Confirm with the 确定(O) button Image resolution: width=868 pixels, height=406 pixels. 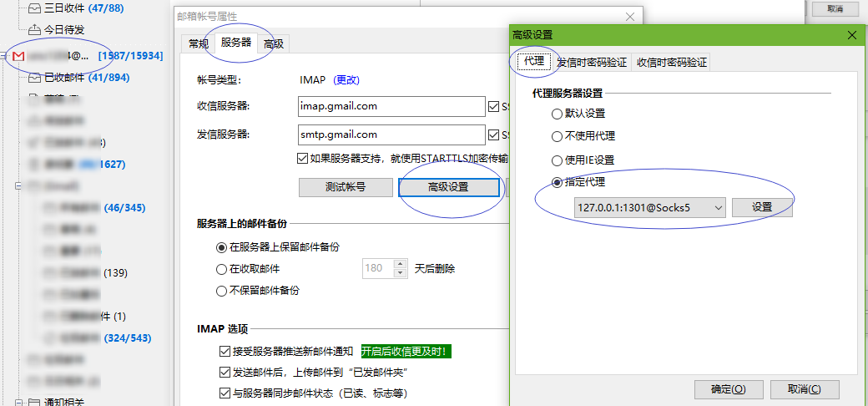pyautogui.click(x=728, y=389)
